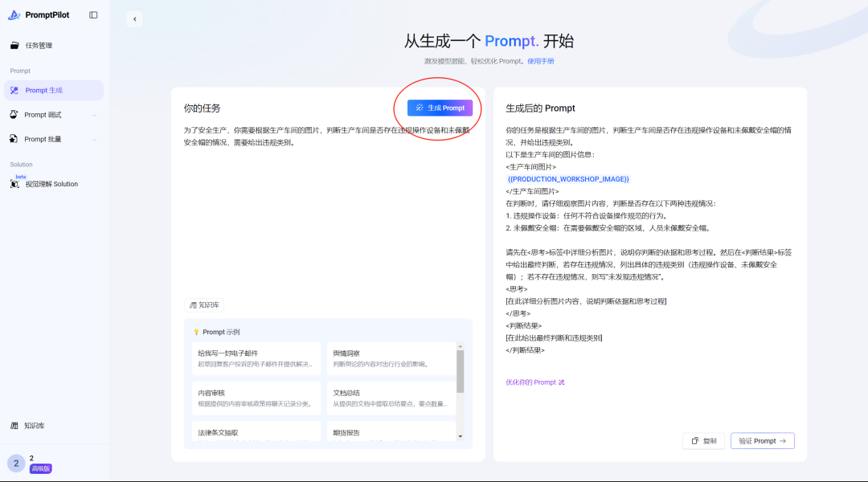868x482 pixels.
Task: Select the 期货报告 example card
Action: 391,431
